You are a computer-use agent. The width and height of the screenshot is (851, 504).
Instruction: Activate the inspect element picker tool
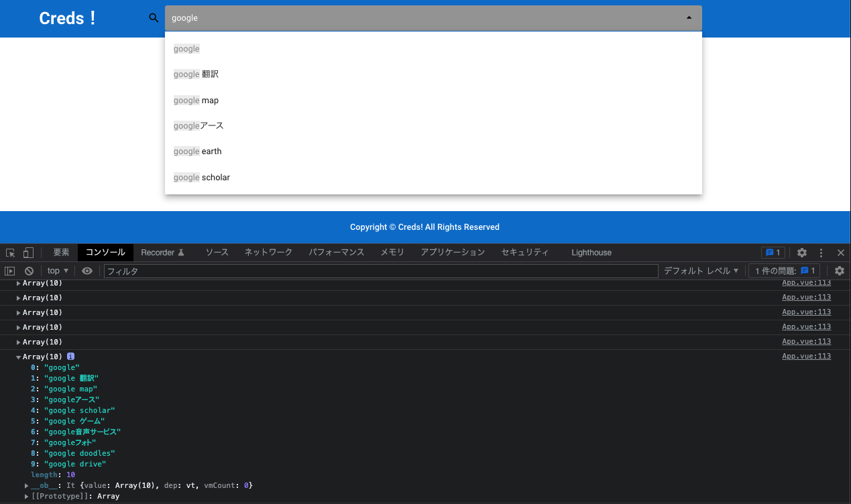pyautogui.click(x=10, y=253)
